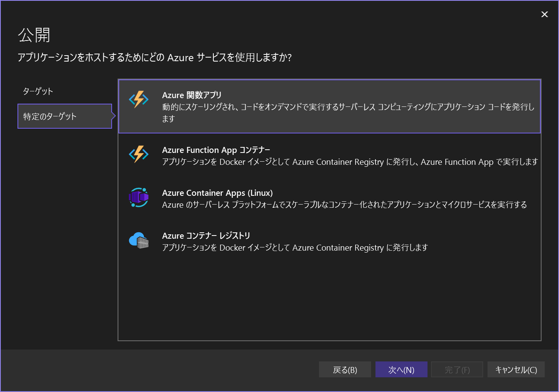
Task: Choose the Azure Container Apps (Linux) option
Action: tap(329, 199)
